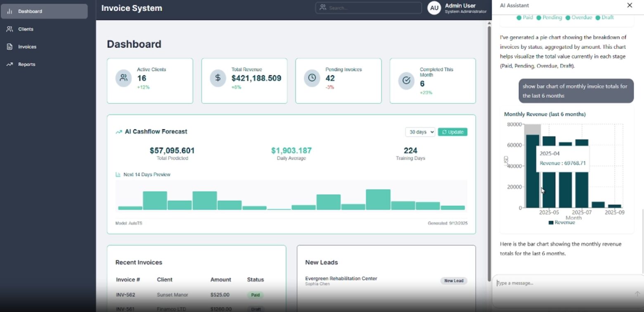Open the 30 days forecast dropdown

(420, 132)
